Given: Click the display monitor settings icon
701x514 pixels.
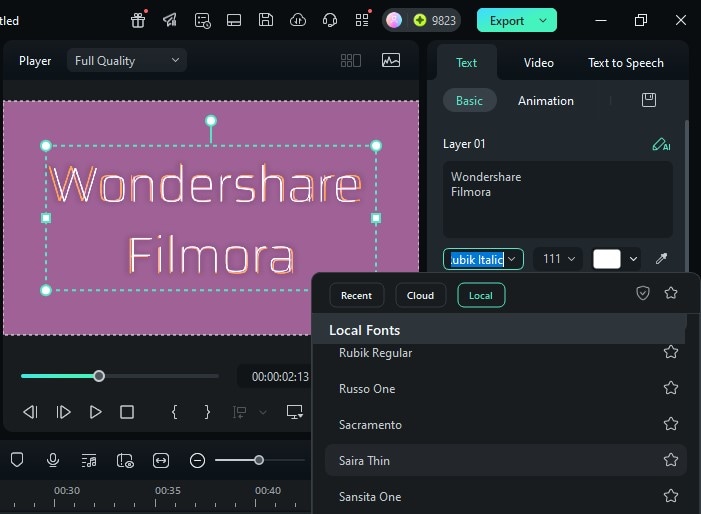Looking at the screenshot, I should [x=295, y=412].
